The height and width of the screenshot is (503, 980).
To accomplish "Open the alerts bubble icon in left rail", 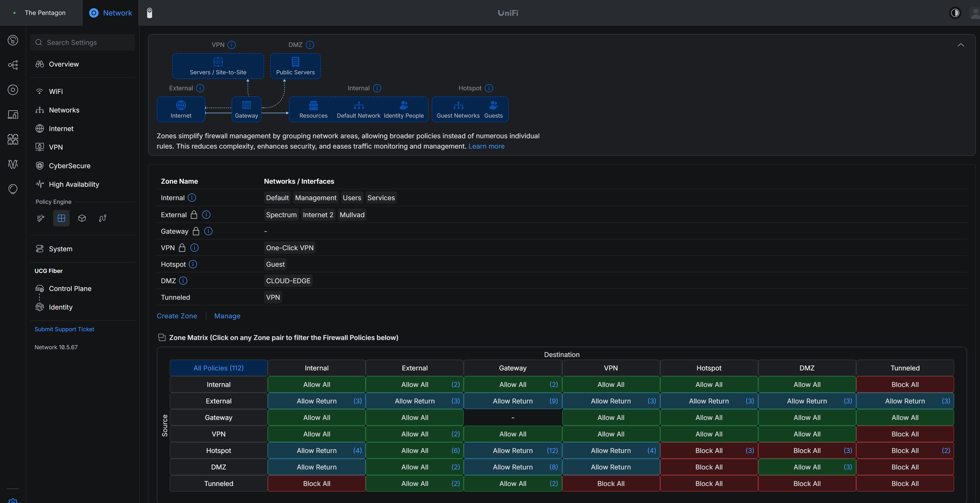I will [13, 189].
